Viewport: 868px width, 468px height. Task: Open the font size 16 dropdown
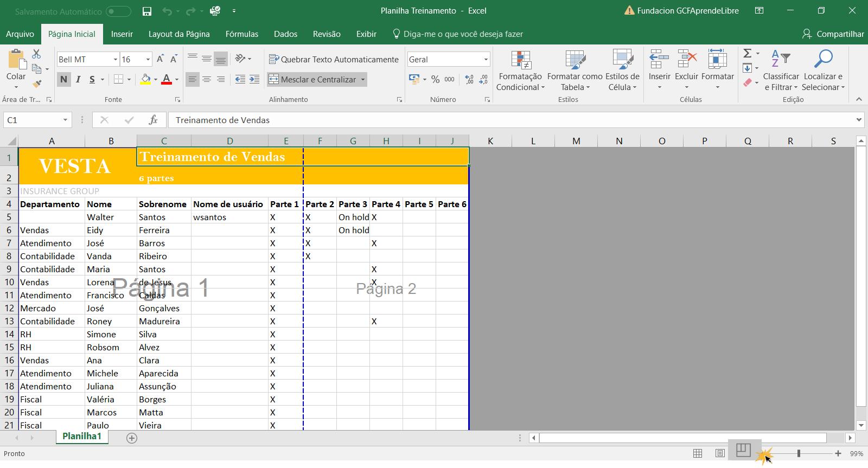pos(148,59)
